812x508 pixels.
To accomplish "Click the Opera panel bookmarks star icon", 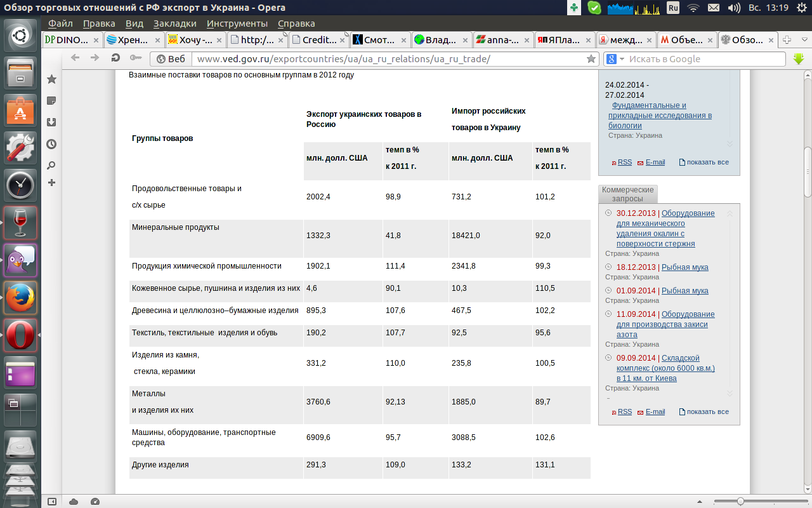I will (51, 79).
